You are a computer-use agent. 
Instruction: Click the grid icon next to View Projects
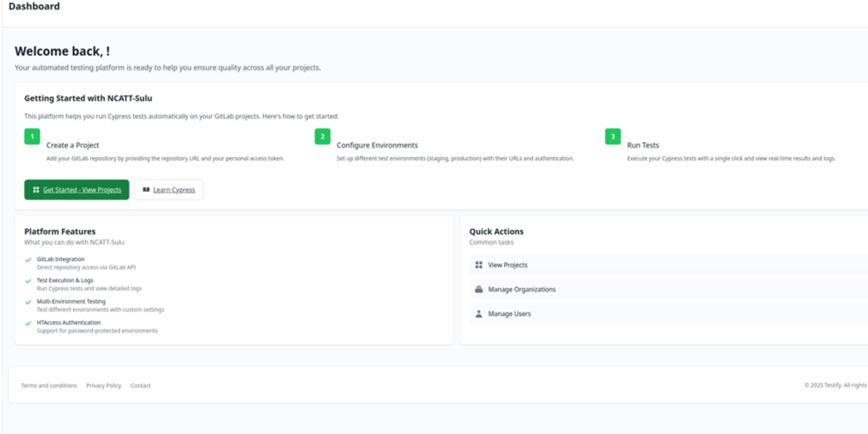point(479,265)
